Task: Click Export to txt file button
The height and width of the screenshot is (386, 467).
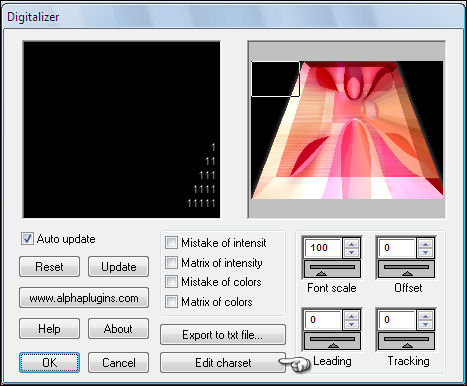Action: pos(223,334)
